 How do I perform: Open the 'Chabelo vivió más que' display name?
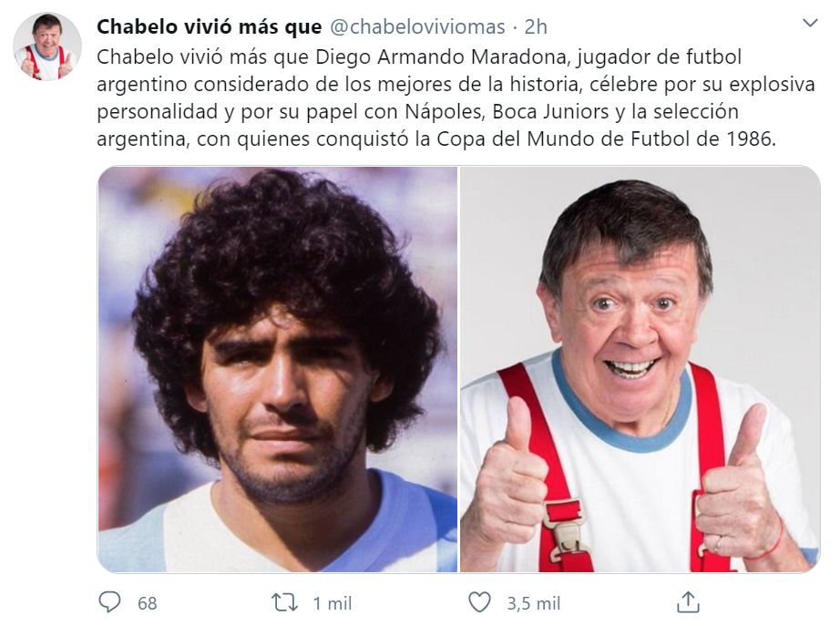pos(210,26)
